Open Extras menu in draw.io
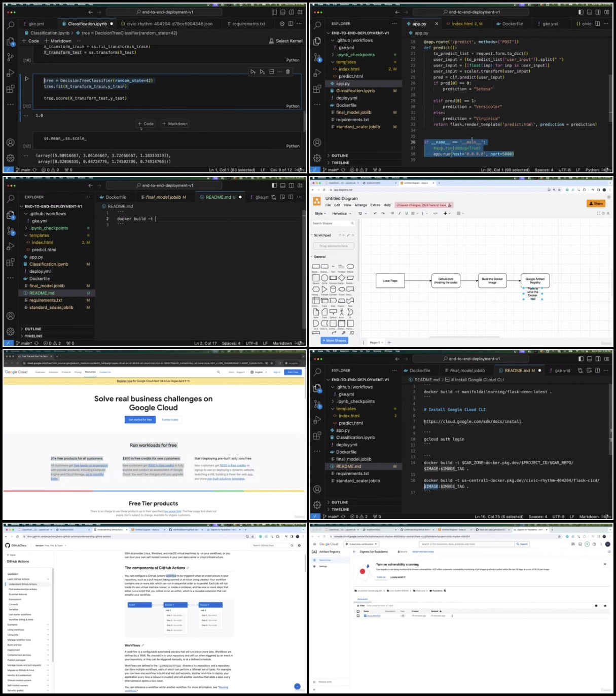616x696 pixels. click(x=375, y=205)
